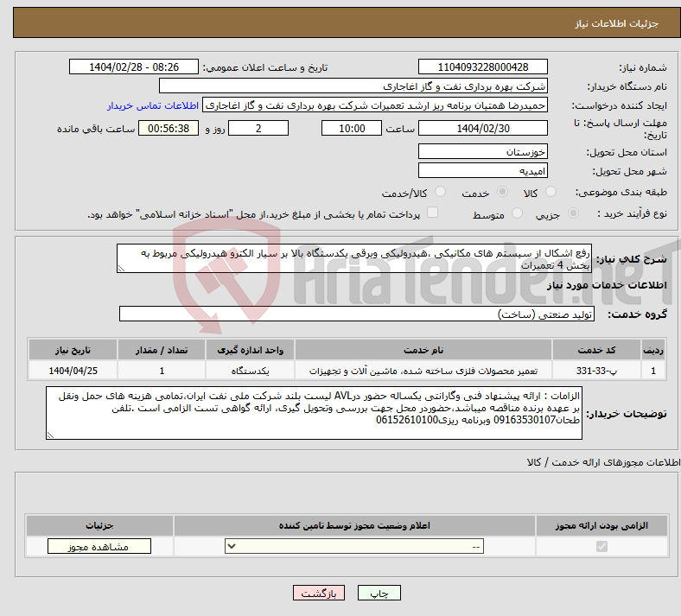Image resolution: width=681 pixels, height=616 pixels.
Task: Click service code cell پ-33-331
Action: coord(597,371)
